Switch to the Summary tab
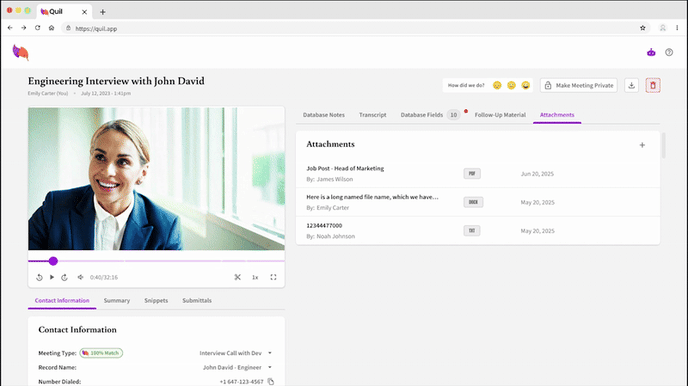This screenshot has width=688, height=386. tap(117, 301)
